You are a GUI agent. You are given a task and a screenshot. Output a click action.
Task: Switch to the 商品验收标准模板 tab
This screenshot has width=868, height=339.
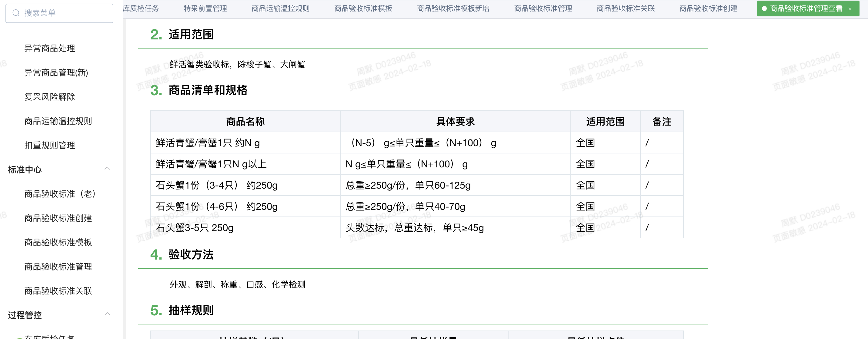[x=363, y=8]
